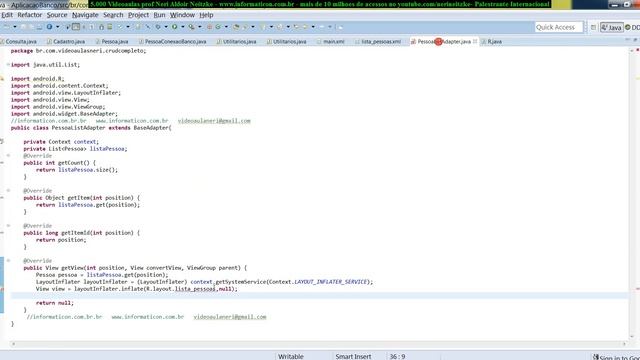Open the dropdown beside the New Class icon

[226, 27]
